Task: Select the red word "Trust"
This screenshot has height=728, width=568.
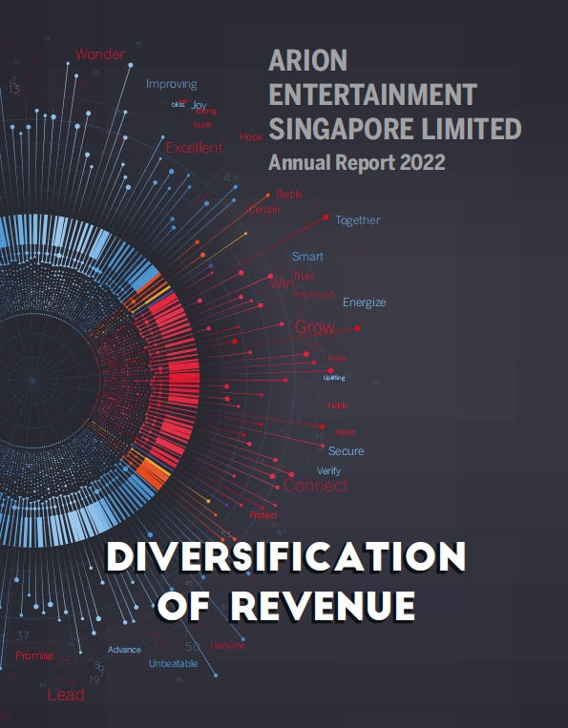Action: pos(304,276)
